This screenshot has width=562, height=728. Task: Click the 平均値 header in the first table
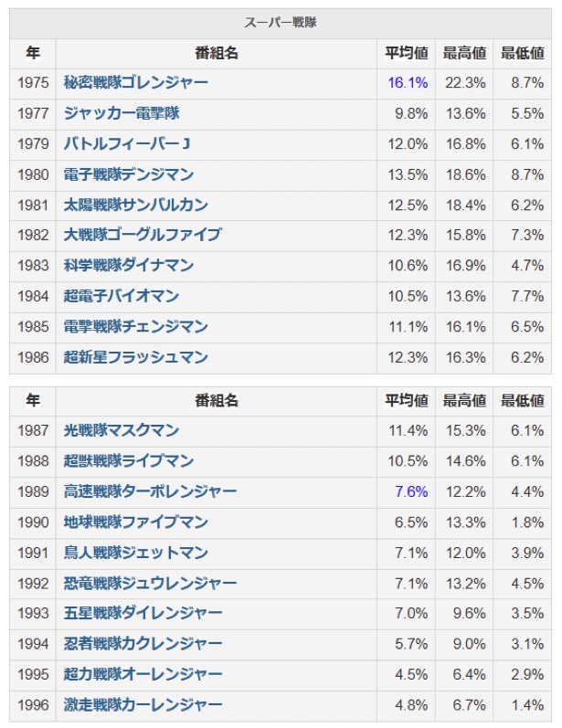coord(407,53)
